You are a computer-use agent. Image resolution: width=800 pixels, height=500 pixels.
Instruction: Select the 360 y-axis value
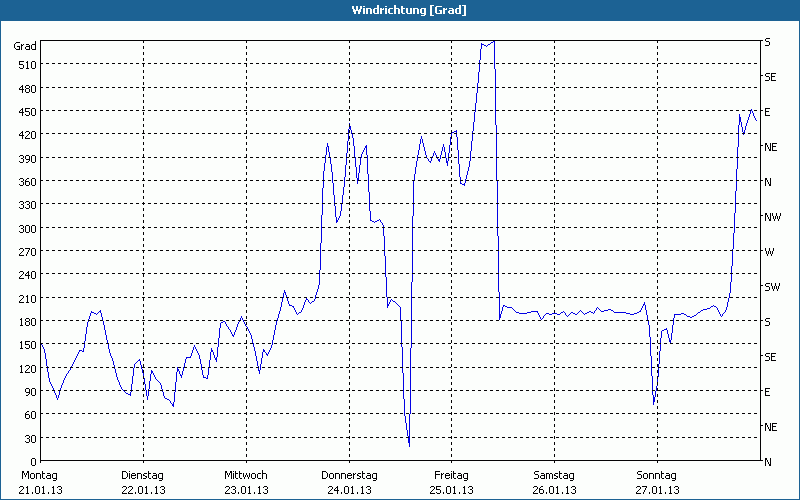(x=28, y=182)
